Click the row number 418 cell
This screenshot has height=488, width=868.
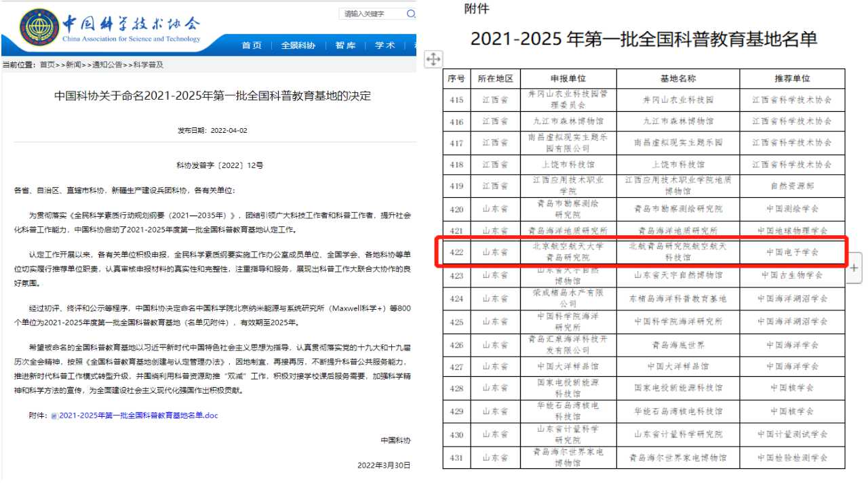(456, 165)
